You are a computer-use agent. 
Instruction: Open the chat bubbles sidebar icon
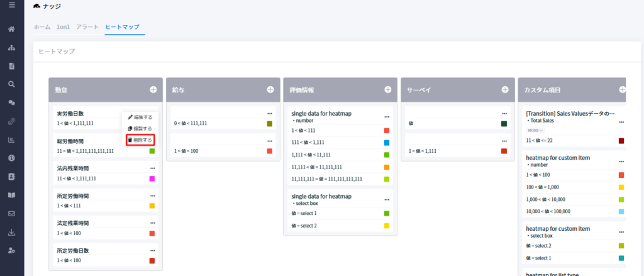point(11,102)
